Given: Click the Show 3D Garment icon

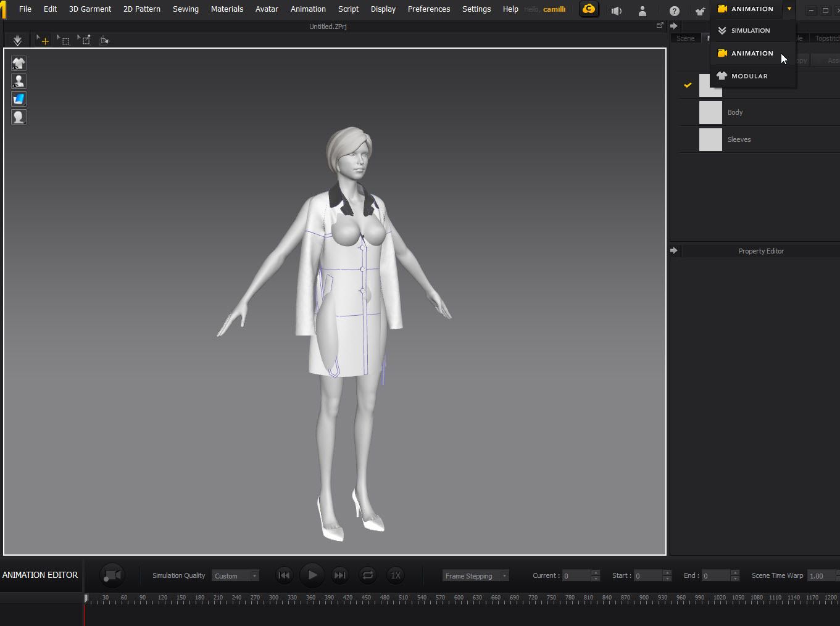Looking at the screenshot, I should [x=19, y=63].
